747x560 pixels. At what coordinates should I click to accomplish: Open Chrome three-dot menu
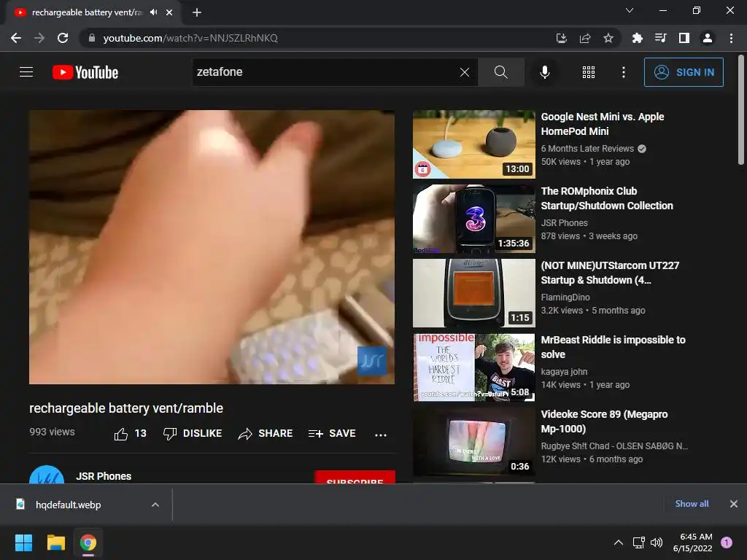[x=731, y=38]
